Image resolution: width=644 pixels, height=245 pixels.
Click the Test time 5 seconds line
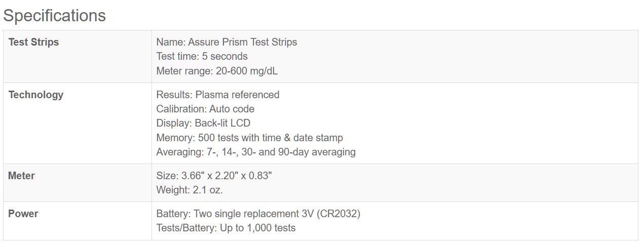(x=202, y=56)
